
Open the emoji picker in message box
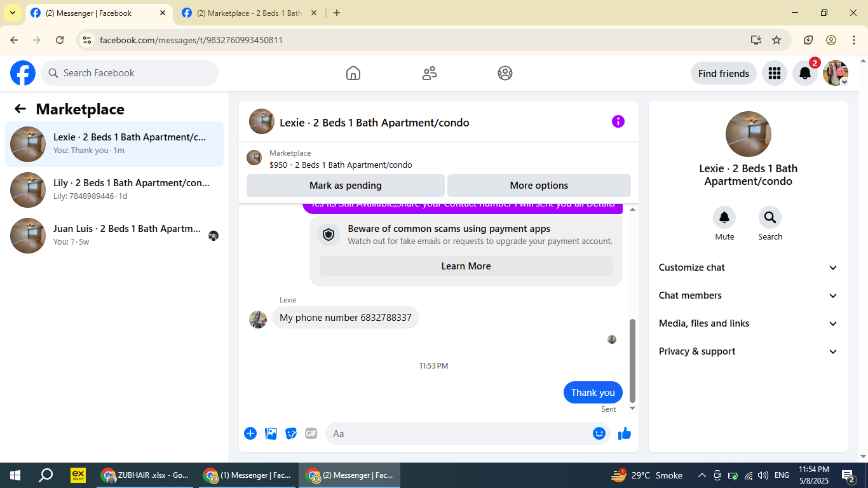point(599,433)
